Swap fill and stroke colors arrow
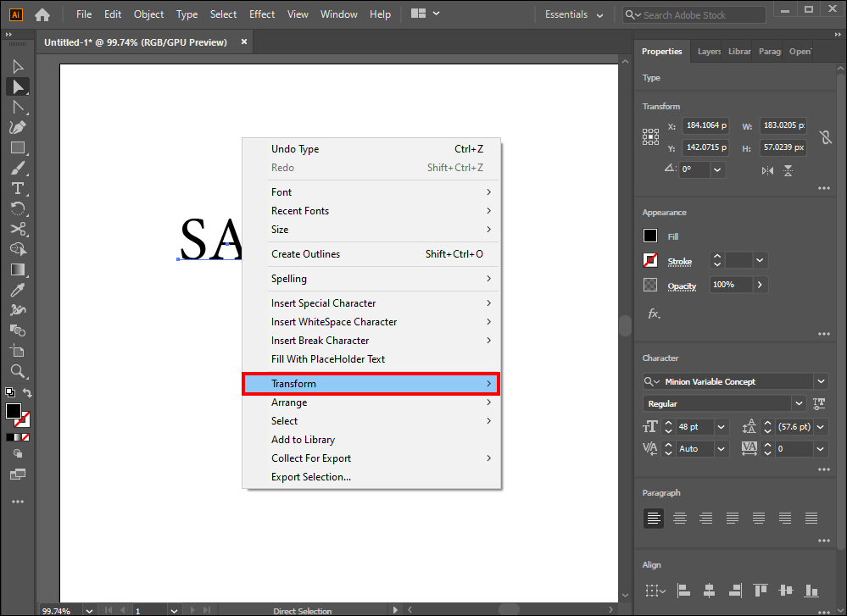The image size is (847, 616). click(x=28, y=392)
